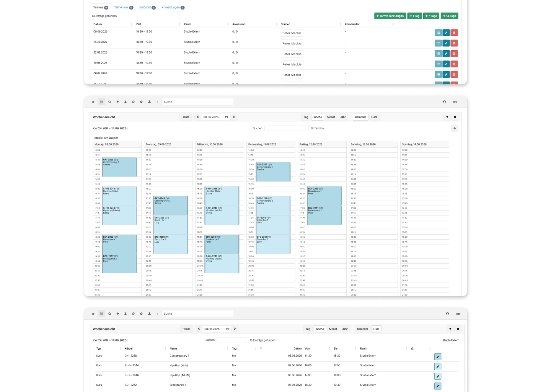Viewport: 551px width, 392px height.
Task: Go to next week with the calendar panel's right chevron
Action: coord(234,117)
